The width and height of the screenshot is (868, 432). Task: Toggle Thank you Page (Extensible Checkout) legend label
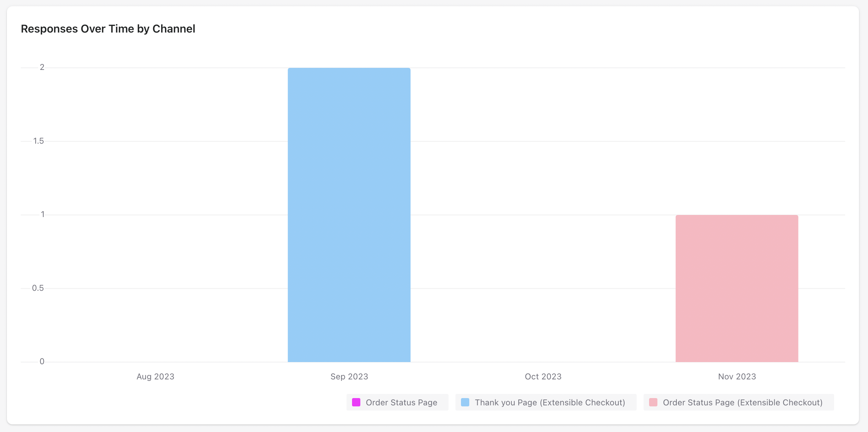coord(550,403)
